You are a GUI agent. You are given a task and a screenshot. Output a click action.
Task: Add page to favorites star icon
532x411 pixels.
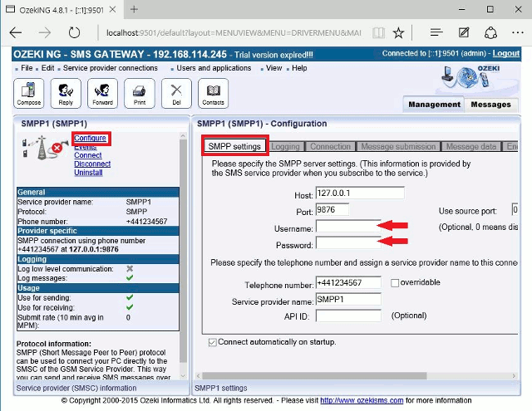(x=398, y=33)
